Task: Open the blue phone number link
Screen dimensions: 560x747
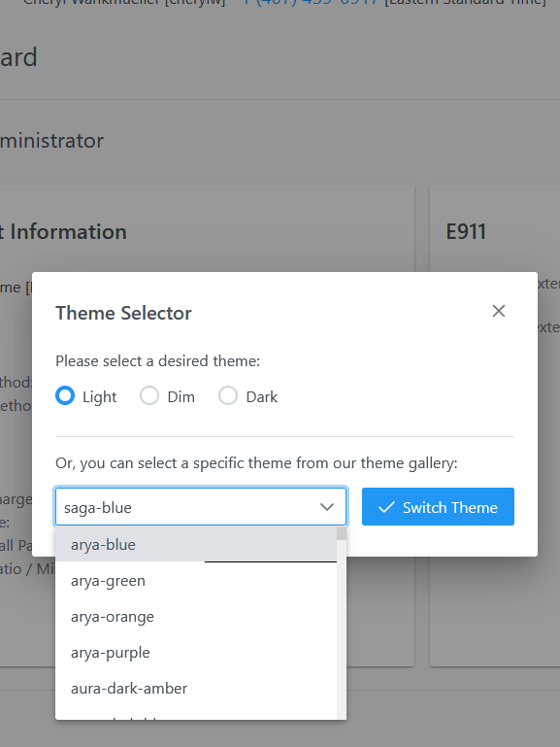Action: point(311,2)
